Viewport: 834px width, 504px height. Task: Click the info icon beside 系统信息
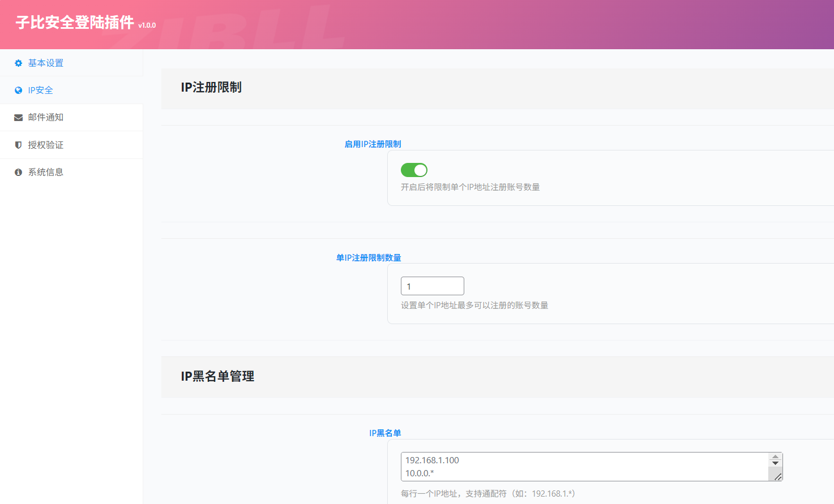[18, 172]
